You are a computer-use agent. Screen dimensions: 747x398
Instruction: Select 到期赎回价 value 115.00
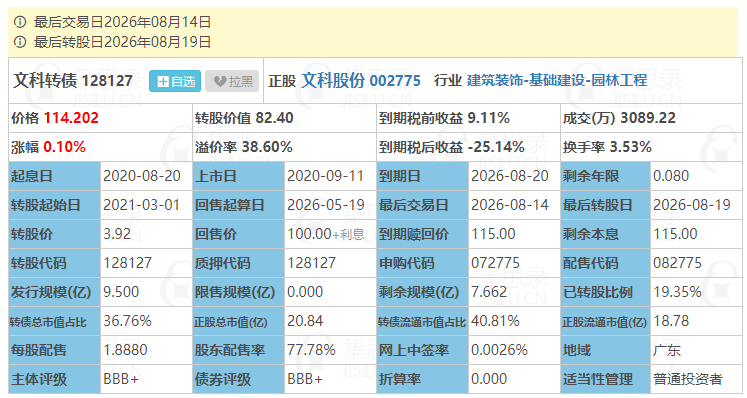point(493,235)
